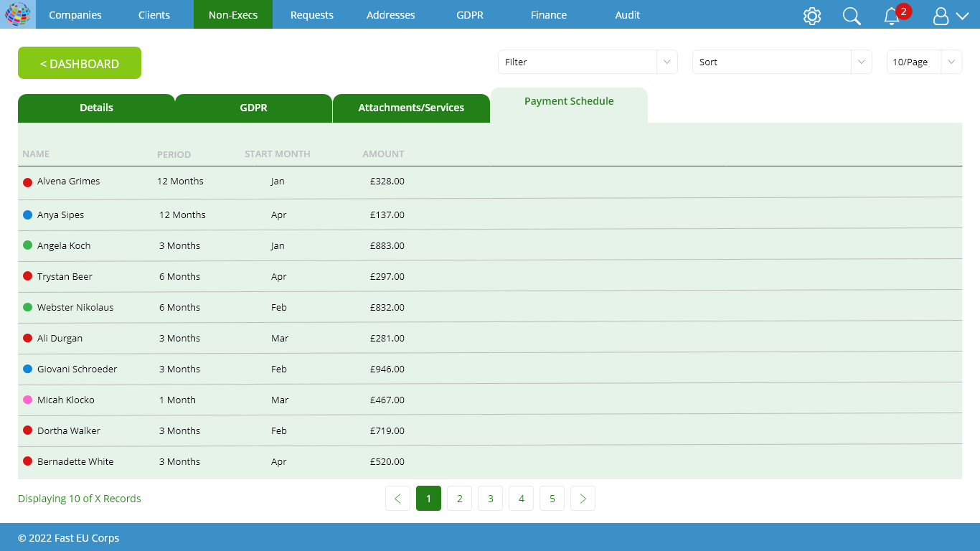
Task: Click the name Ali Durgan
Action: (60, 339)
